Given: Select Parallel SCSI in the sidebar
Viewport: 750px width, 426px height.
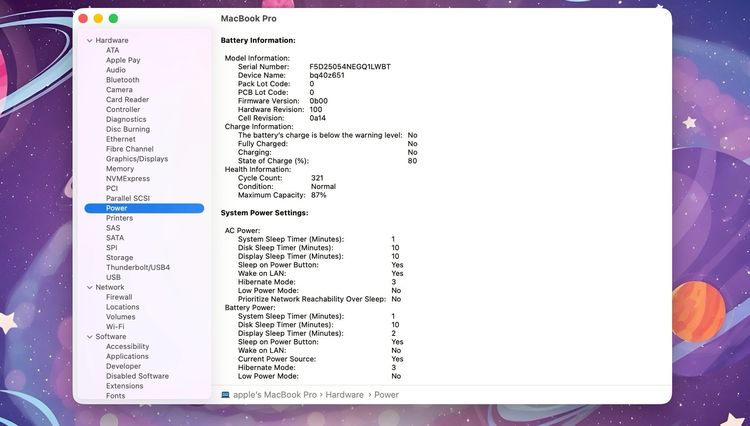Looking at the screenshot, I should (x=128, y=198).
